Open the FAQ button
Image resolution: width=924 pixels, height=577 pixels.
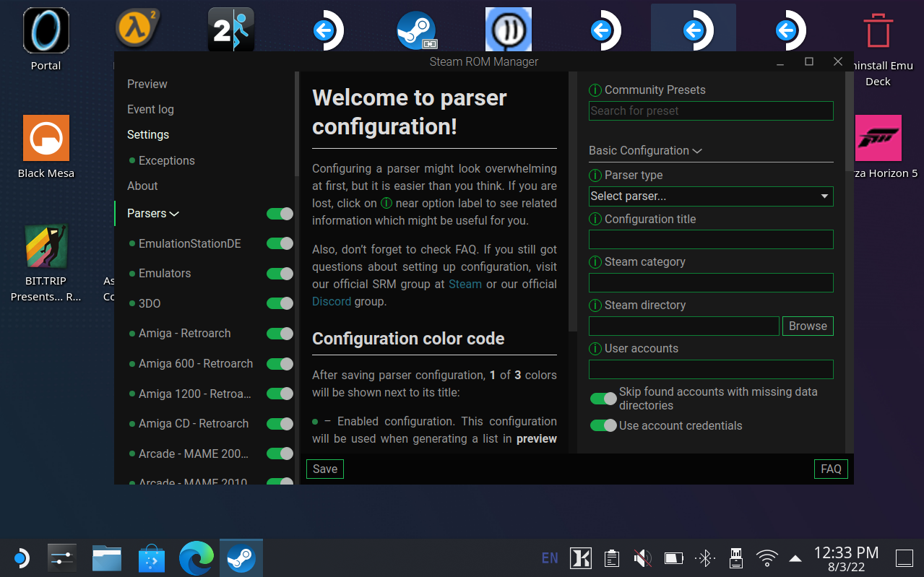point(831,469)
